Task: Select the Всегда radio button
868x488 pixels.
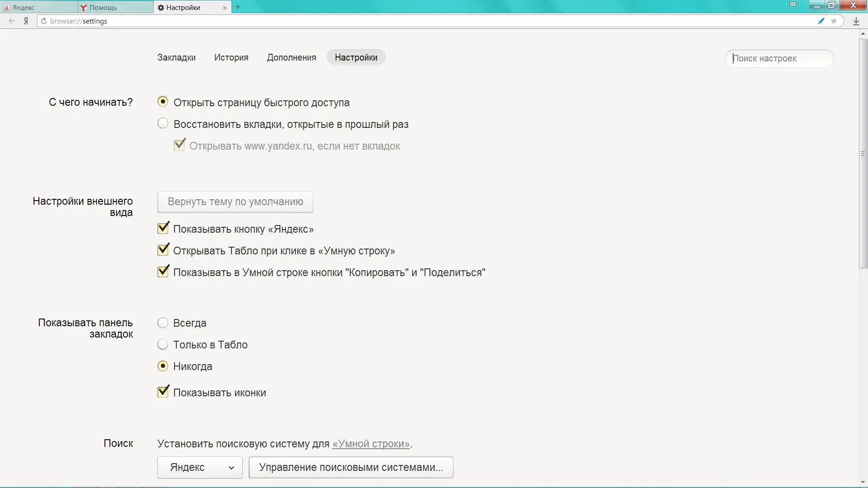Action: coord(162,322)
